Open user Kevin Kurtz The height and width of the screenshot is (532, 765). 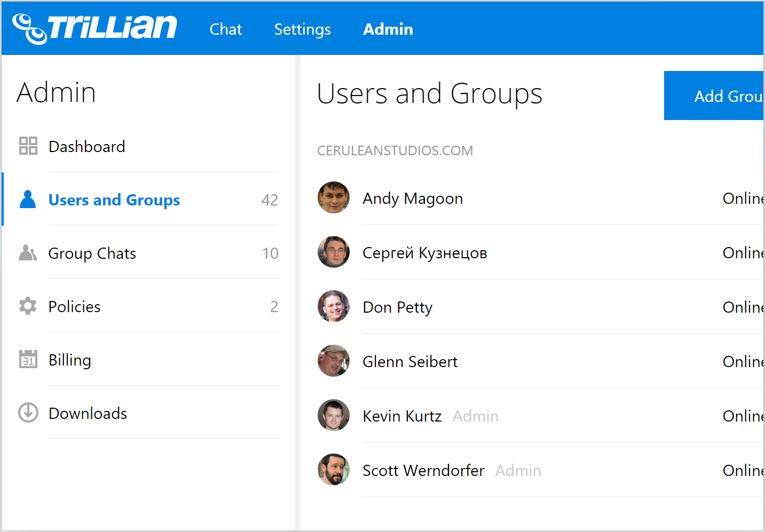coord(402,416)
